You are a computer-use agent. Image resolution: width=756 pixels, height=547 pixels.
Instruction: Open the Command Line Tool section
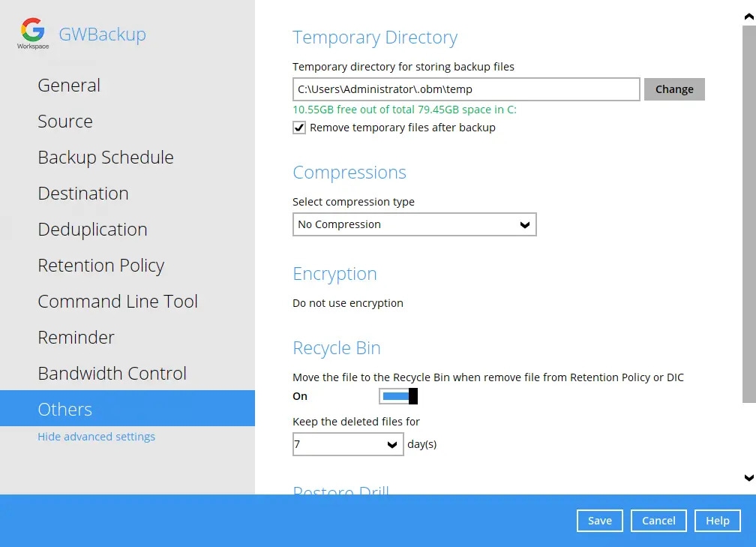pyautogui.click(x=118, y=301)
